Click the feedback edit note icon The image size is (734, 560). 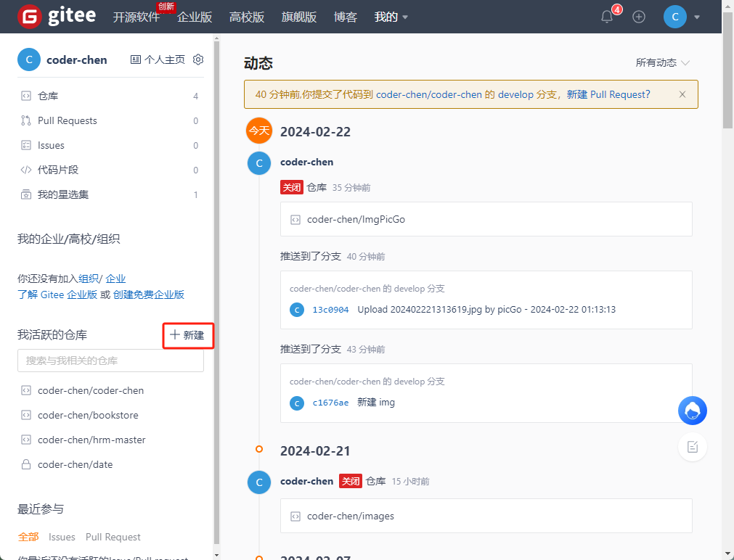click(693, 447)
